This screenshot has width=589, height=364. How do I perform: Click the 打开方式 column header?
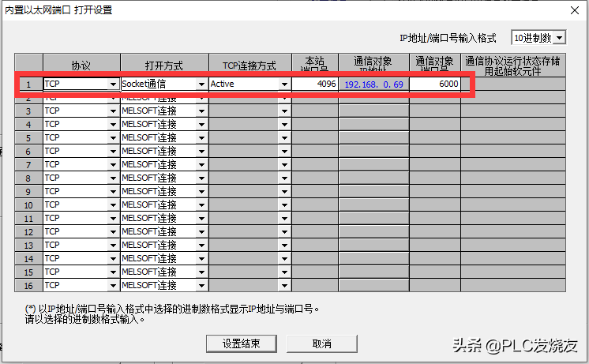pyautogui.click(x=164, y=65)
